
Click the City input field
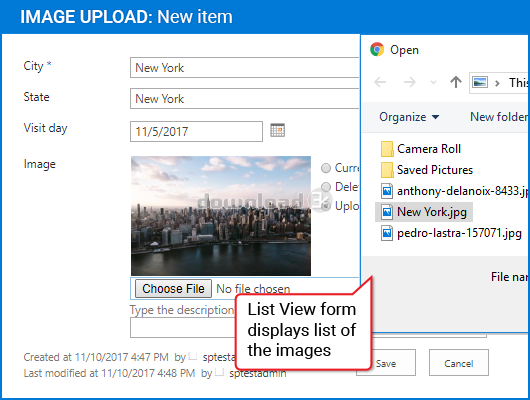coord(244,68)
